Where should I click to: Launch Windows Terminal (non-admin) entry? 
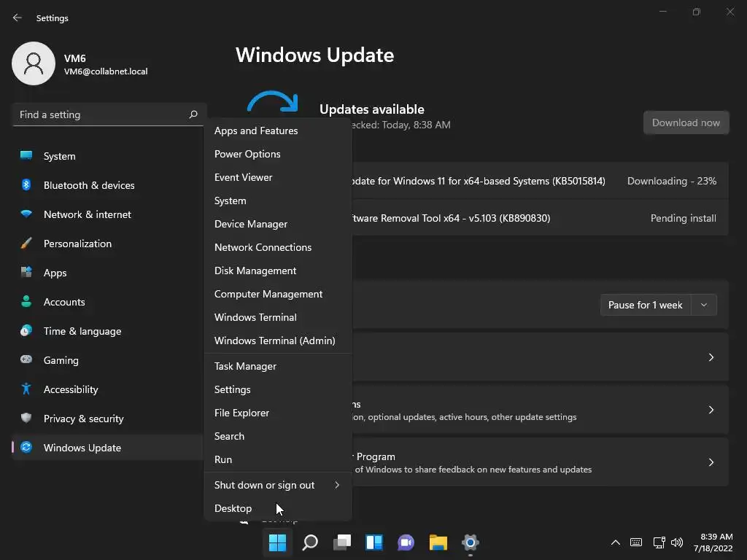click(278, 317)
